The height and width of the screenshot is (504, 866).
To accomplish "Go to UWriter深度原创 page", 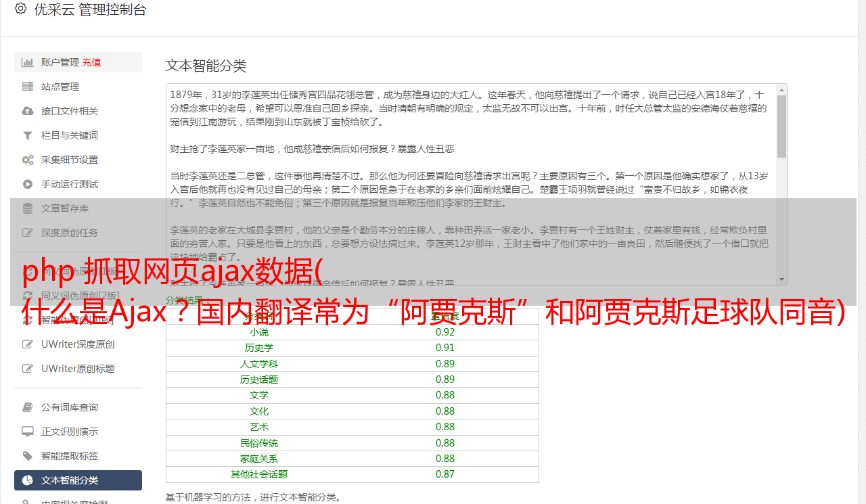I will coord(78,344).
